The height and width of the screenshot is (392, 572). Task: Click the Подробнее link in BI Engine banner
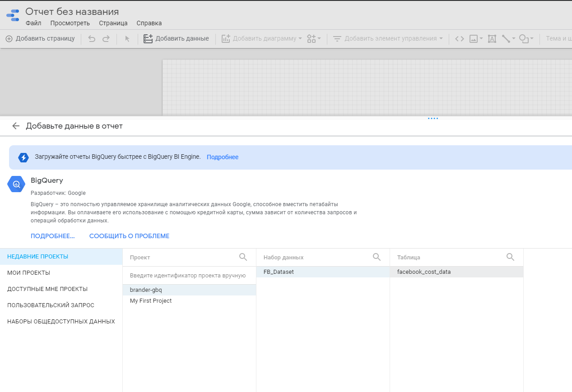pyautogui.click(x=222, y=157)
